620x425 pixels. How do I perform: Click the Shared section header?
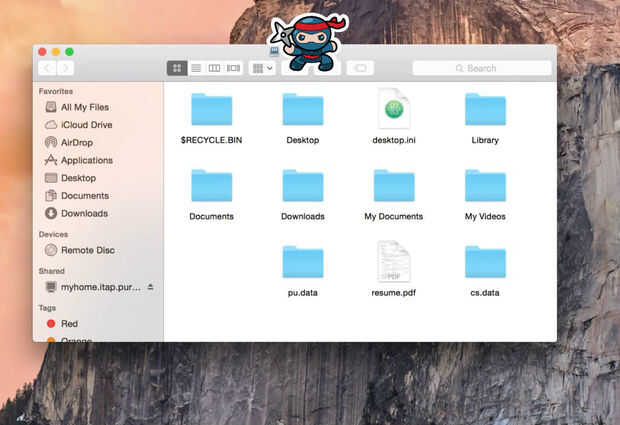click(52, 271)
